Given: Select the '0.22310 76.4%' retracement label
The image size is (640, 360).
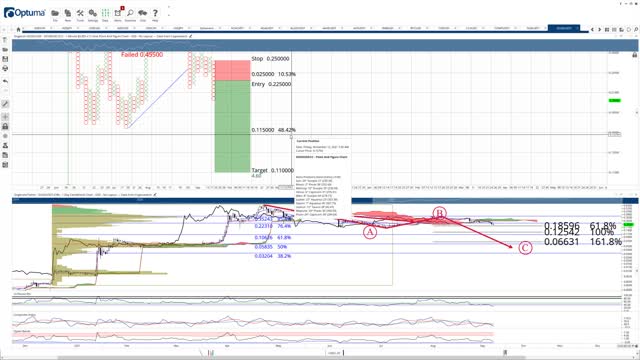Looking at the screenshot, I should point(273,226).
